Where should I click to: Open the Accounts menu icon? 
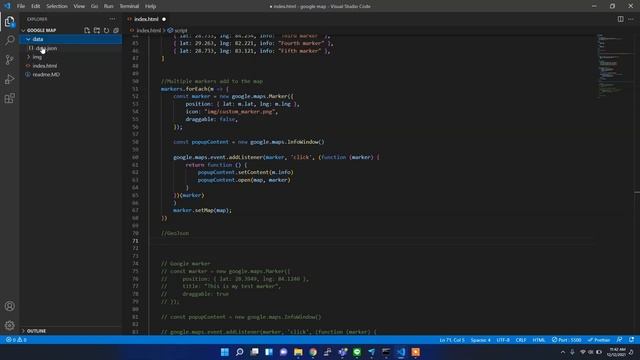pyautogui.click(x=9, y=306)
